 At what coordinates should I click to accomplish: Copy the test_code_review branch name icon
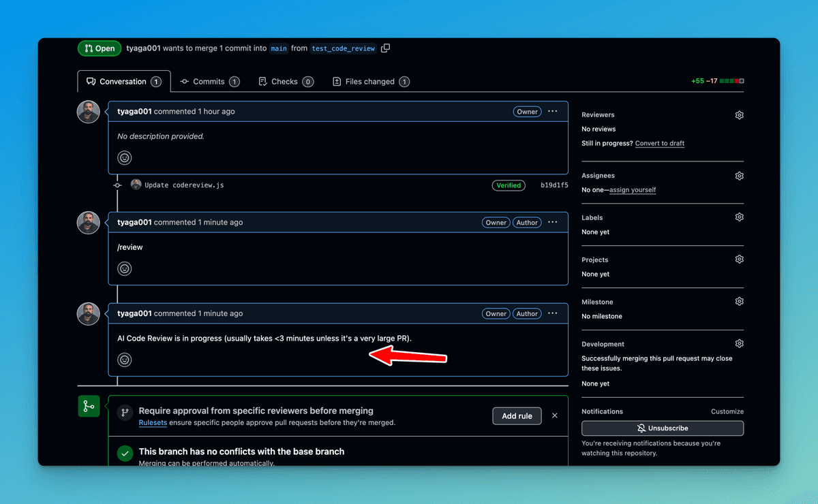(x=386, y=48)
